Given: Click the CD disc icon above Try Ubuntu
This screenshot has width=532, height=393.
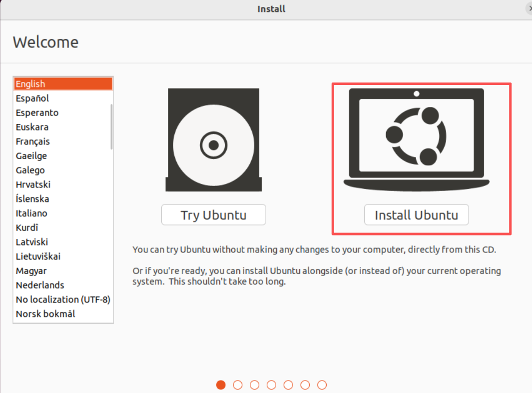Looking at the screenshot, I should (213, 139).
